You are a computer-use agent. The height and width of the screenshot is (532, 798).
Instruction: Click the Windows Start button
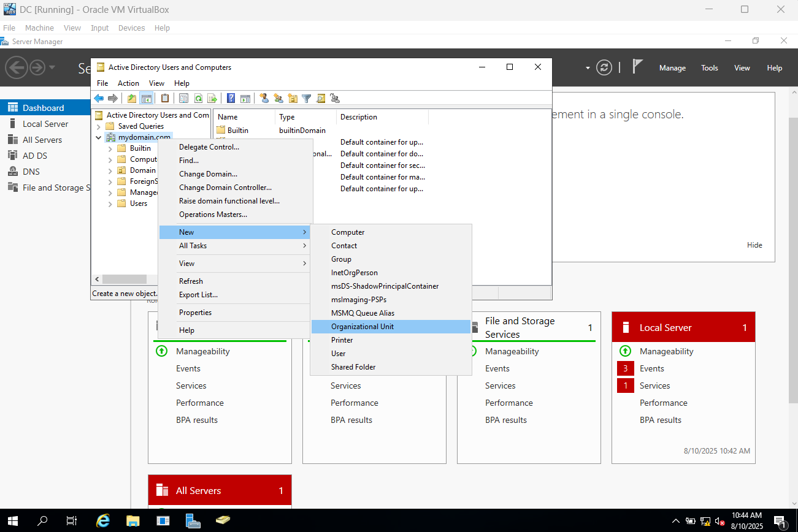12,520
